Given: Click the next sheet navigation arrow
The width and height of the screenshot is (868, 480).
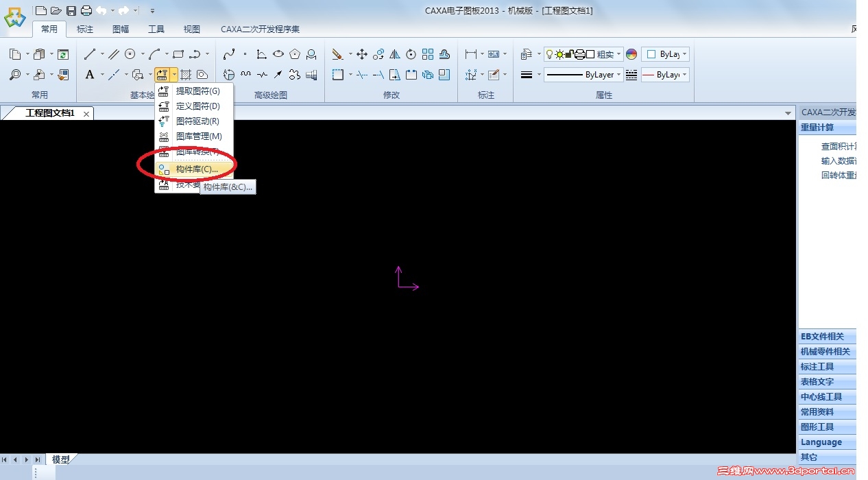Looking at the screenshot, I should 27,459.
